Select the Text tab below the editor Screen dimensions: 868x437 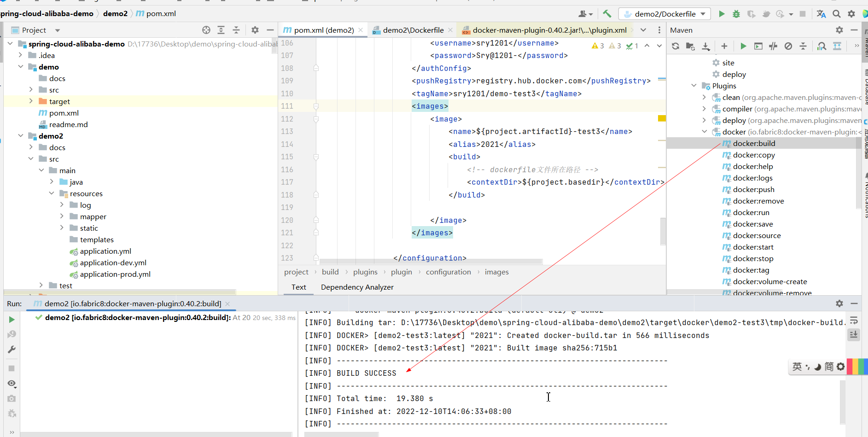[298, 287]
